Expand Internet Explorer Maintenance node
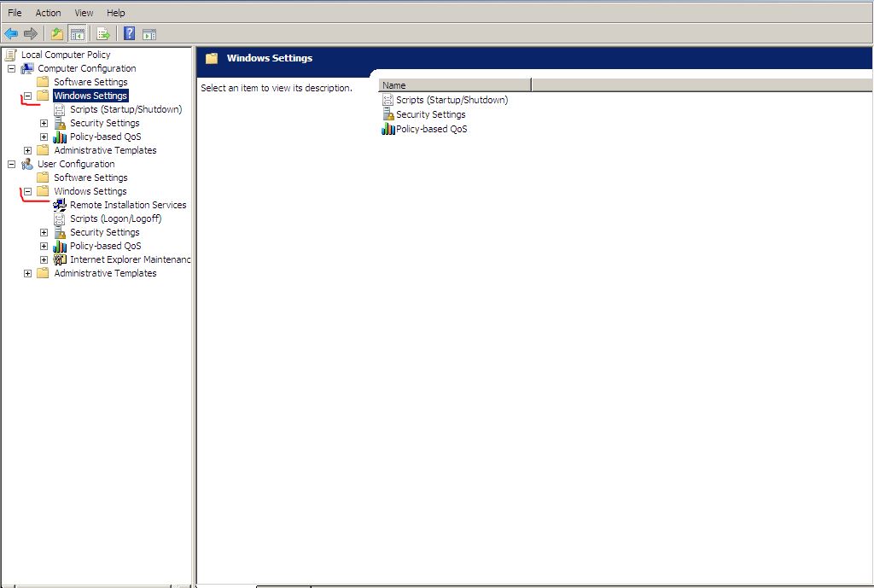The height and width of the screenshot is (588, 874). [x=44, y=259]
